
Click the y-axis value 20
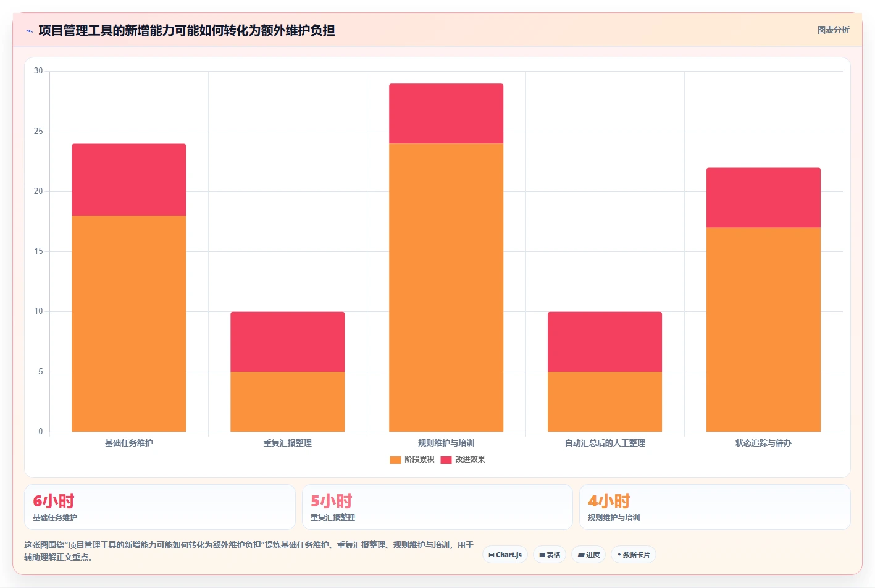pos(38,191)
